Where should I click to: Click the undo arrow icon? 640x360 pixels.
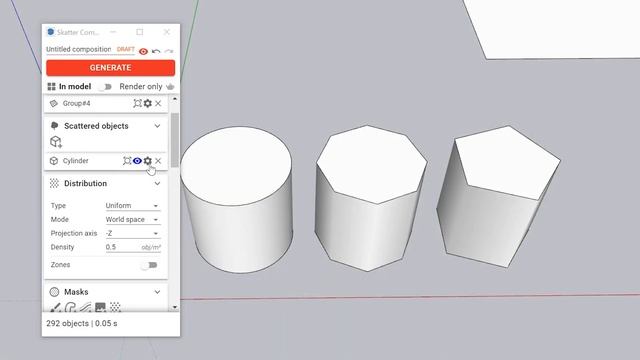(156, 51)
